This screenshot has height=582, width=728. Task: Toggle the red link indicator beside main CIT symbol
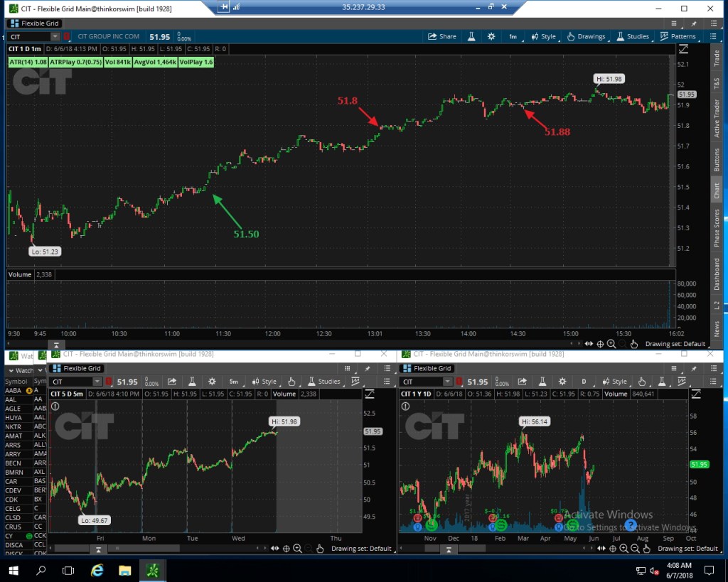point(68,37)
